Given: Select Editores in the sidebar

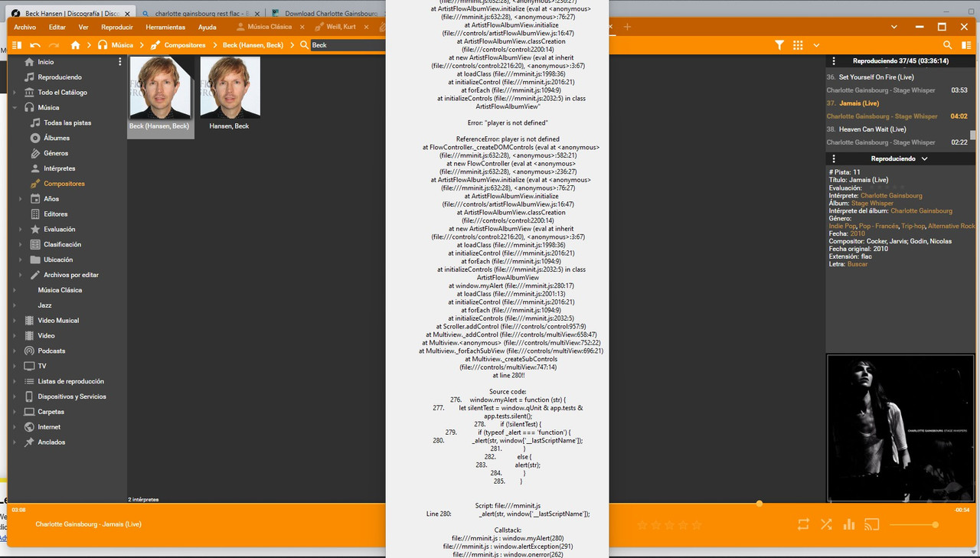Looking at the screenshot, I should point(55,214).
